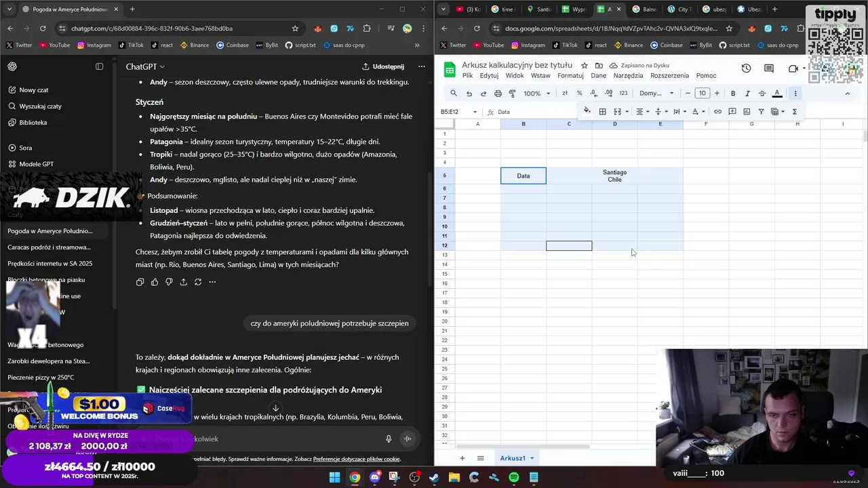Click the Udostępnij share button

383,66
